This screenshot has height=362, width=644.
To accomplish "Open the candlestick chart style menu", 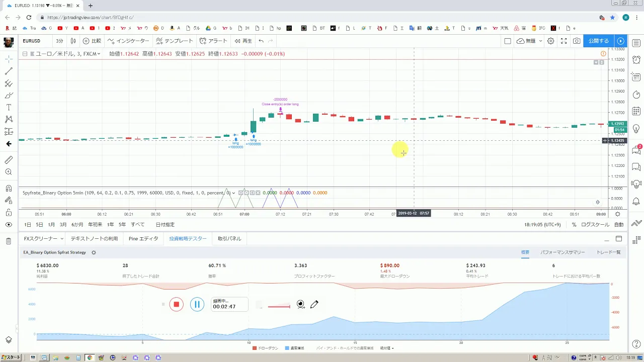I will click(73, 41).
